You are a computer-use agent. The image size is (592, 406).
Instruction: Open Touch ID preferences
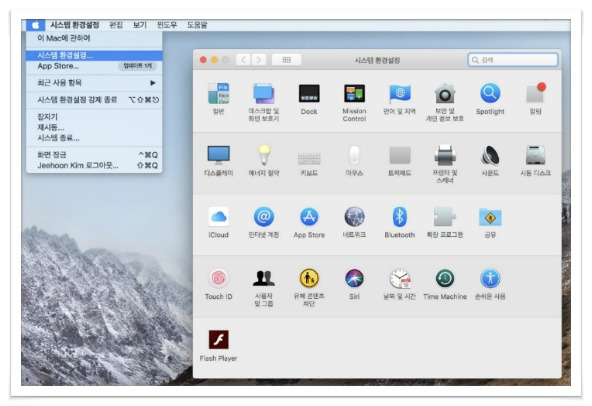[x=218, y=278]
